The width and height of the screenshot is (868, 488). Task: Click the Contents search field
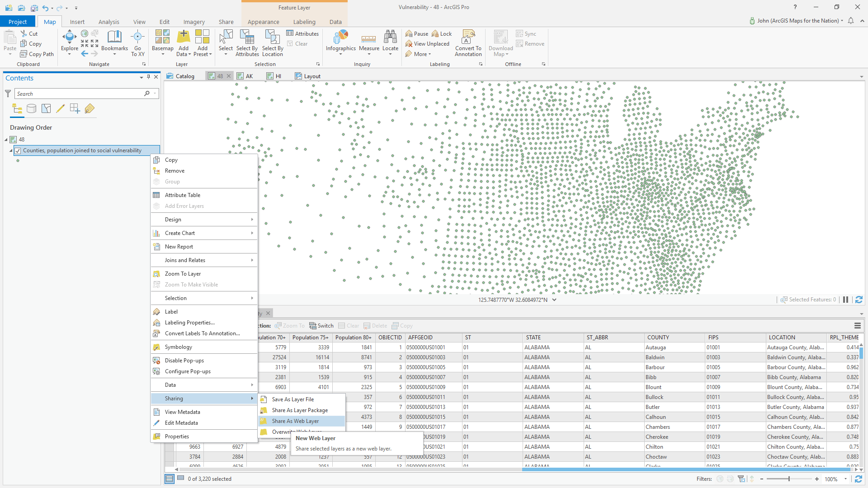pyautogui.click(x=79, y=94)
